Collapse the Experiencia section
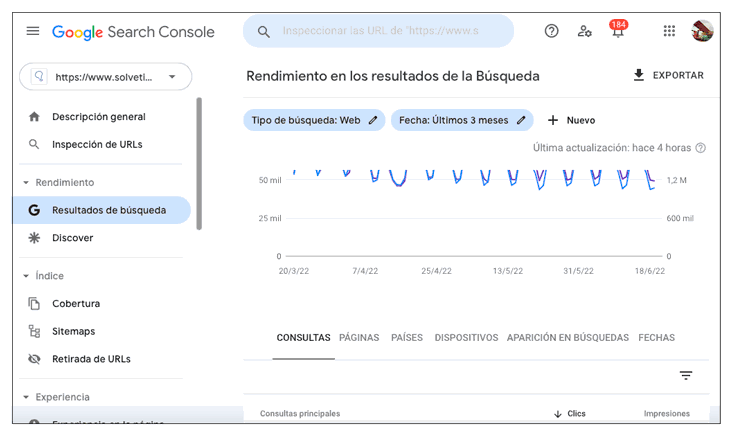The height and width of the screenshot is (434, 730). pyautogui.click(x=56, y=397)
